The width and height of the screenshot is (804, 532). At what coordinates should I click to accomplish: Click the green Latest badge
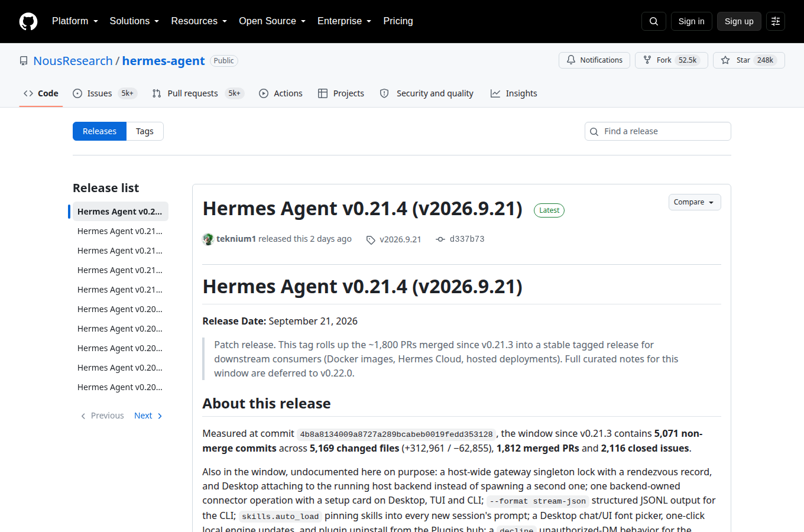549,210
